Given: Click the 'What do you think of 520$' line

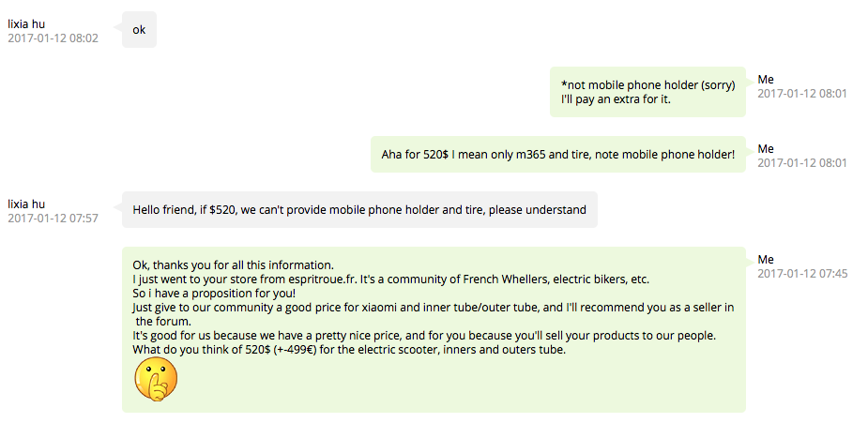Looking at the screenshot, I should click(x=349, y=350).
